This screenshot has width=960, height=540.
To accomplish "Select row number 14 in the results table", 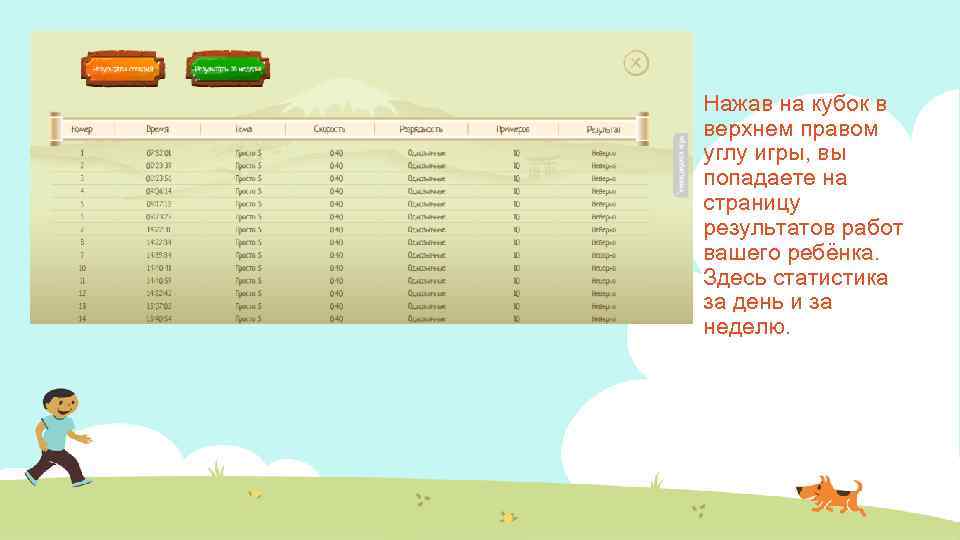I will click(349, 319).
